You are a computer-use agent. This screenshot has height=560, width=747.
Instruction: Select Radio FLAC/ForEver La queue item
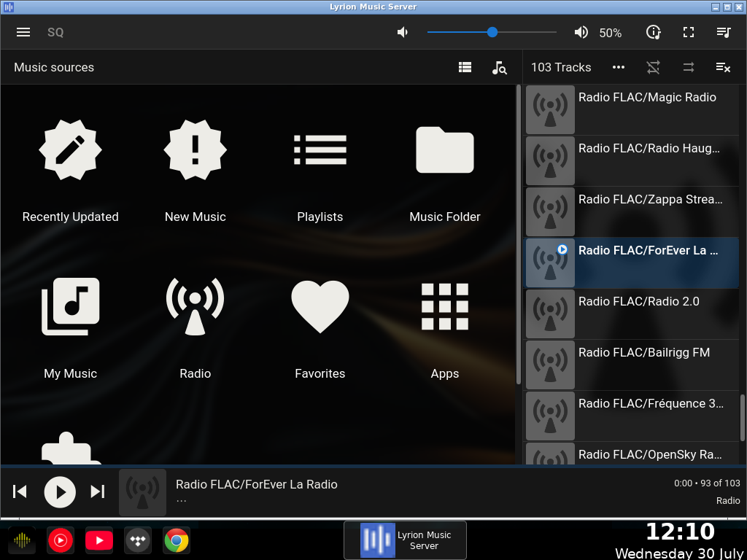point(631,262)
